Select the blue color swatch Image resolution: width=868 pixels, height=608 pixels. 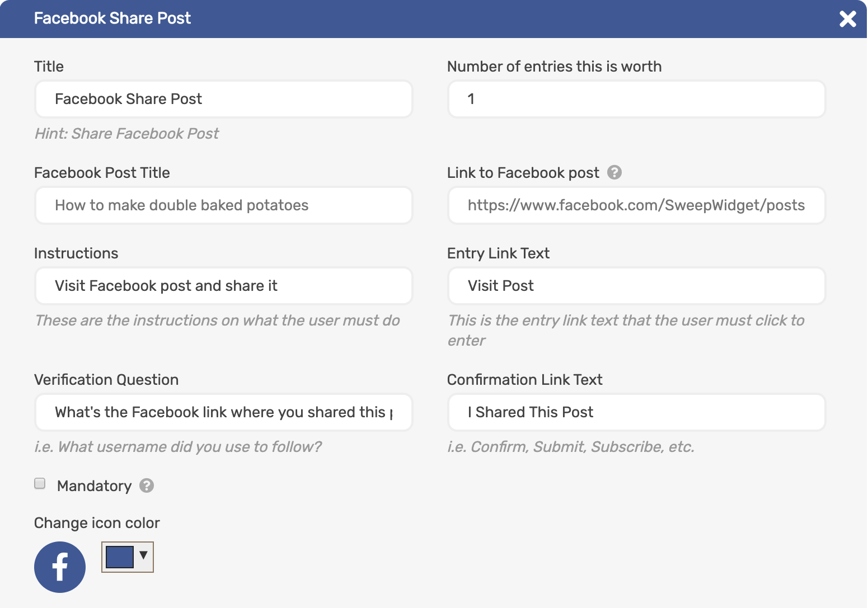pyautogui.click(x=119, y=557)
